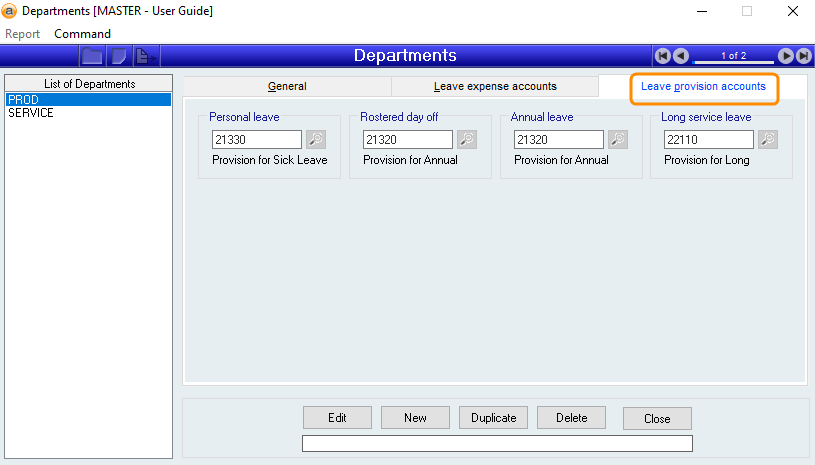The image size is (815, 465).
Task: Open account lookup for Long service leave
Action: pyautogui.click(x=768, y=140)
